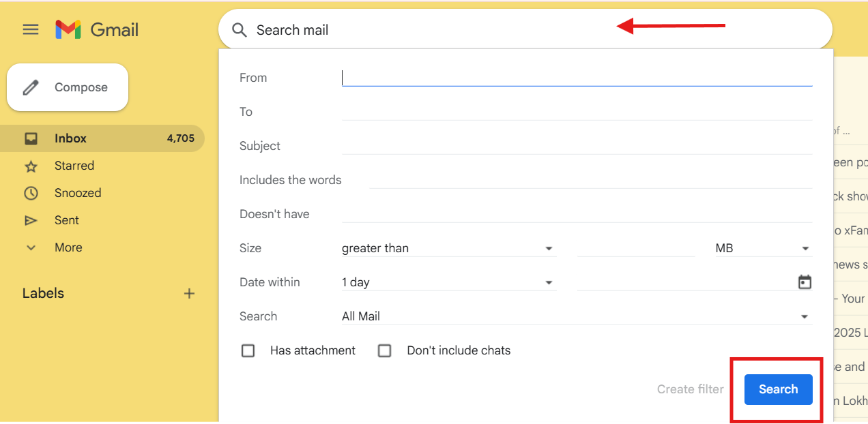Image resolution: width=868 pixels, height=424 pixels.
Task: Tick the Don't include chats checkbox
Action: (385, 350)
